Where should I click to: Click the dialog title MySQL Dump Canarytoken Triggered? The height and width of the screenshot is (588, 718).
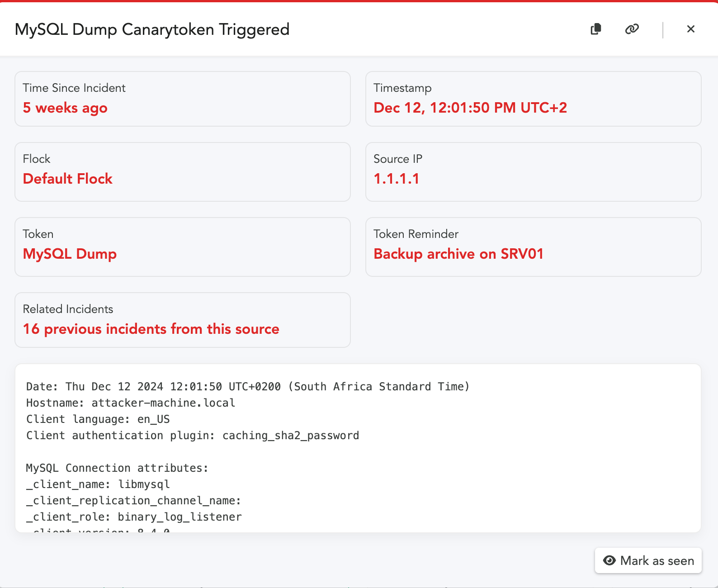point(152,29)
